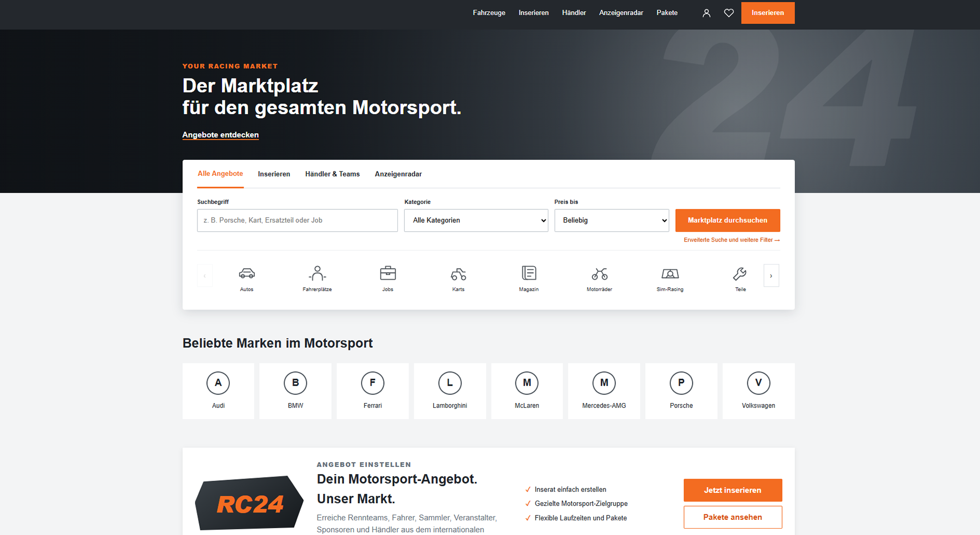This screenshot has width=980, height=535.
Task: Choose the Lamborghini brand card
Action: pos(450,391)
